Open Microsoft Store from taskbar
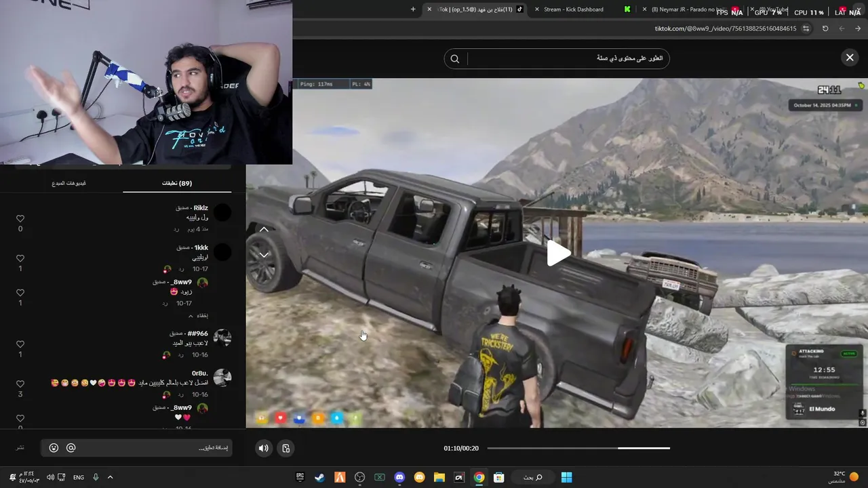The width and height of the screenshot is (868, 488). 499,477
